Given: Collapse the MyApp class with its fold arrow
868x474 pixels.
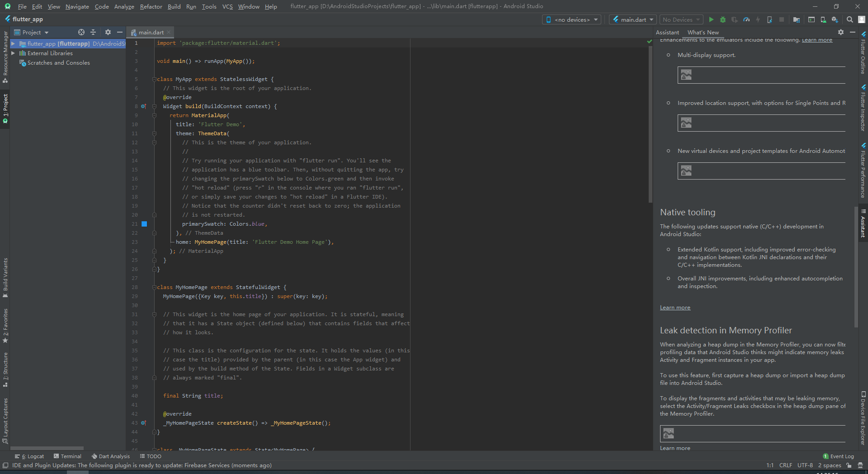Looking at the screenshot, I should point(154,79).
